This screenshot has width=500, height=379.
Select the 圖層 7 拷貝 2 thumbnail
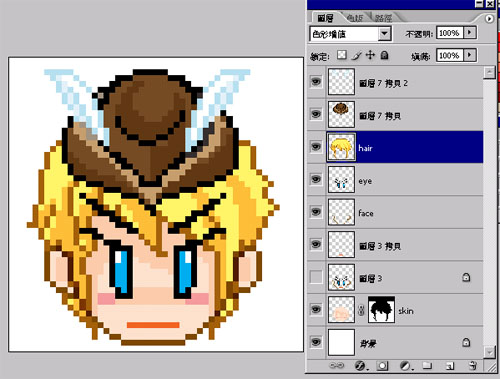point(341,82)
